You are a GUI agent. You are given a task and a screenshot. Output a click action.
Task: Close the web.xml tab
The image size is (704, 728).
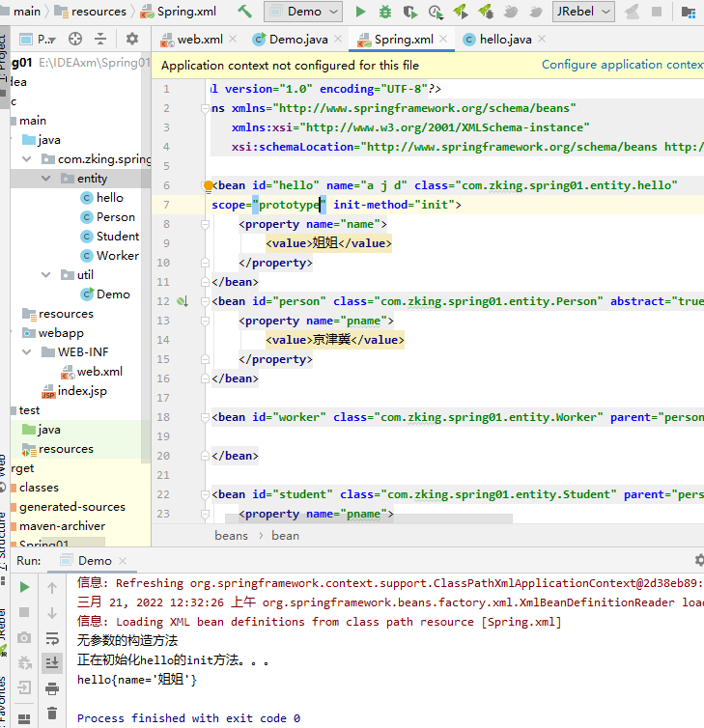click(233, 39)
